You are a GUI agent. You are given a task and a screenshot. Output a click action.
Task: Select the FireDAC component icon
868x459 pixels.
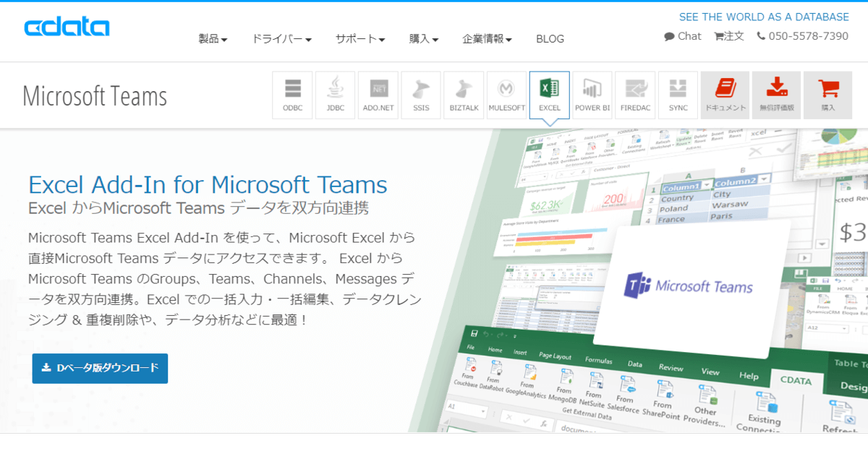[x=635, y=95]
